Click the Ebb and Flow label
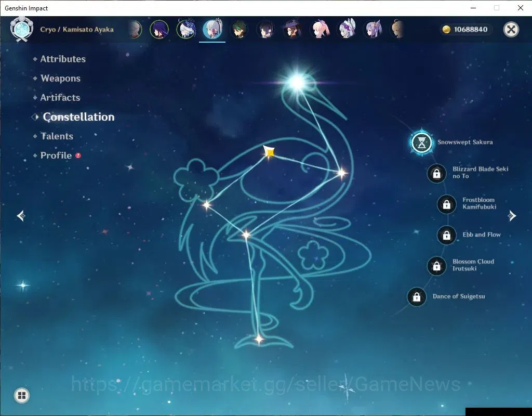 coord(482,235)
